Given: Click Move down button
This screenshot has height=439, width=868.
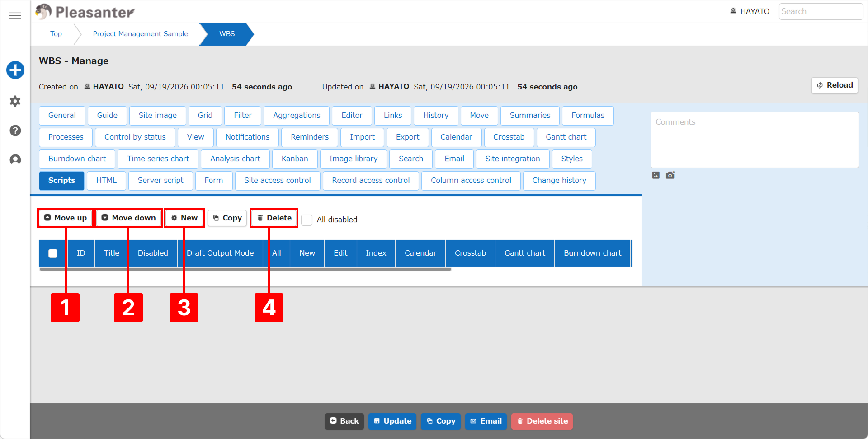Looking at the screenshot, I should tap(128, 218).
